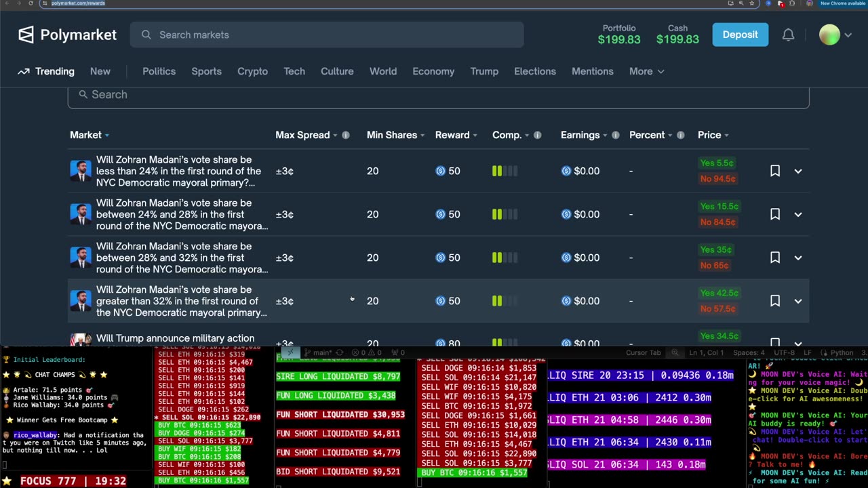The height and width of the screenshot is (488, 868).
Task: Click No 94.5¢ price
Action: [x=717, y=179]
